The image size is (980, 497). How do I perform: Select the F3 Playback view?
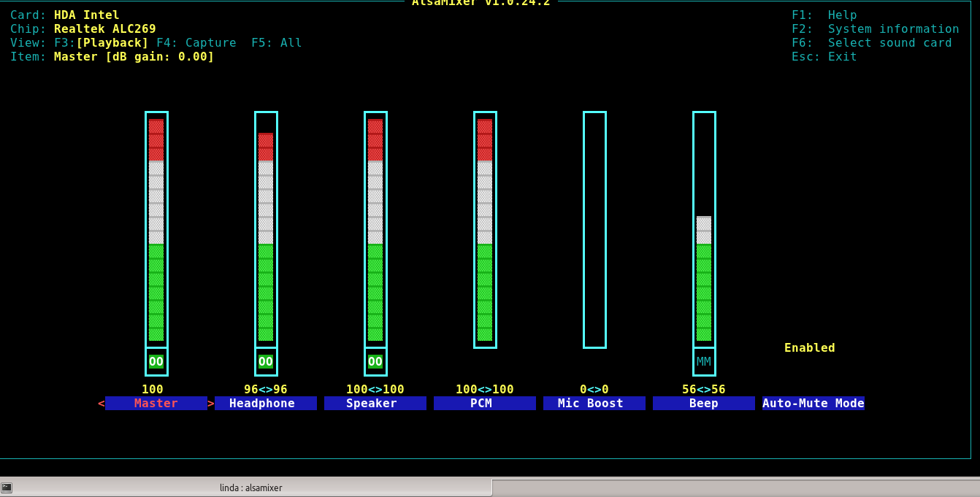point(112,43)
